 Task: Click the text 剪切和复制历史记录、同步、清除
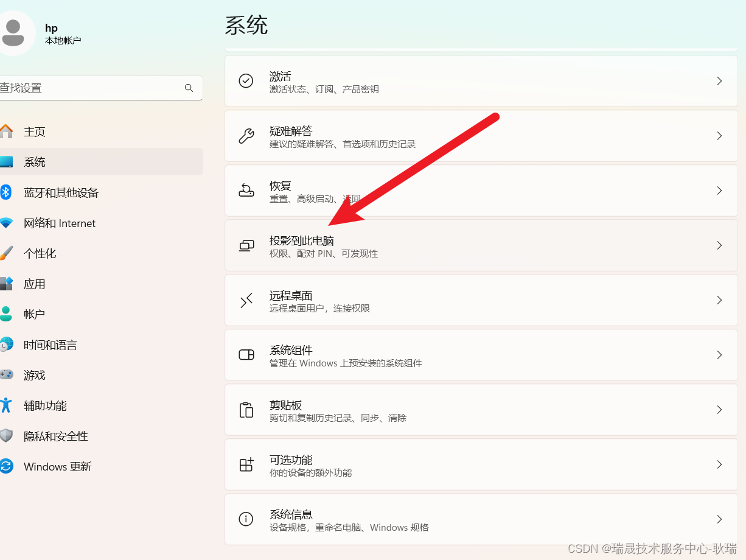pos(338,418)
